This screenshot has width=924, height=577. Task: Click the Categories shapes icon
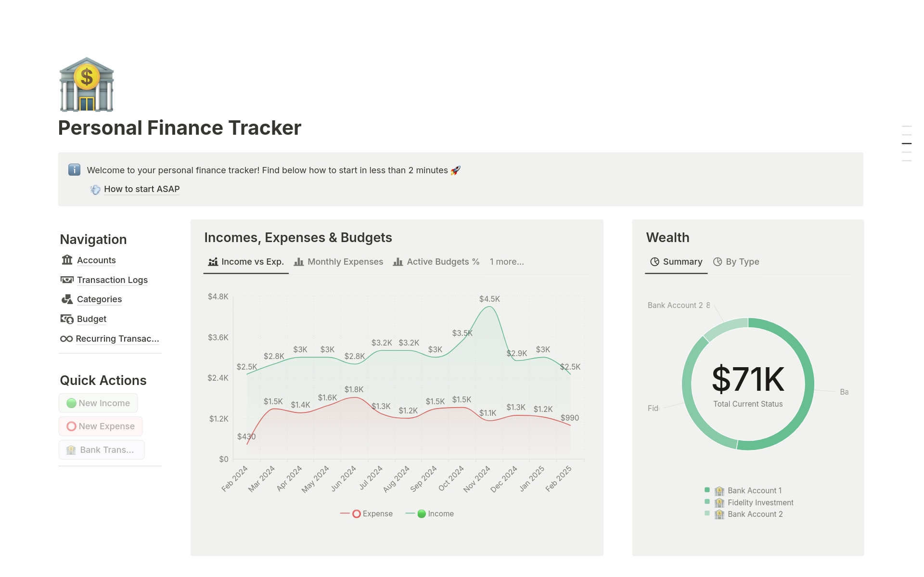67,299
